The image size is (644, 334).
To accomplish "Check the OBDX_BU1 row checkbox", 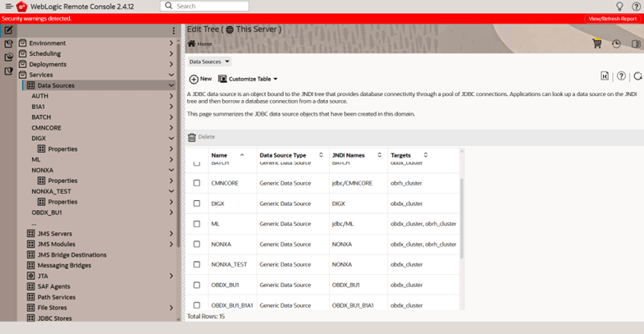I will 197,285.
